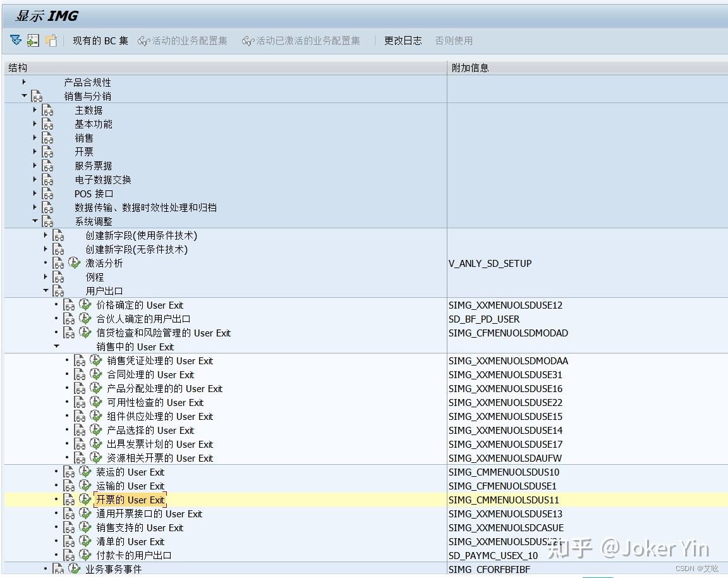Open the 更改日志 function

coord(403,40)
